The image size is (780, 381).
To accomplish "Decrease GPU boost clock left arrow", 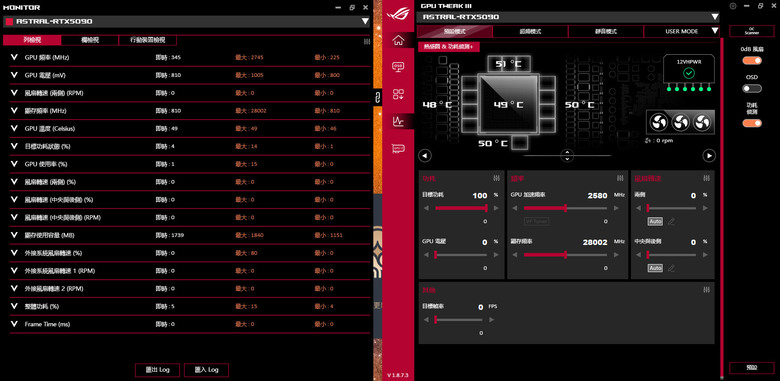I will (515, 208).
